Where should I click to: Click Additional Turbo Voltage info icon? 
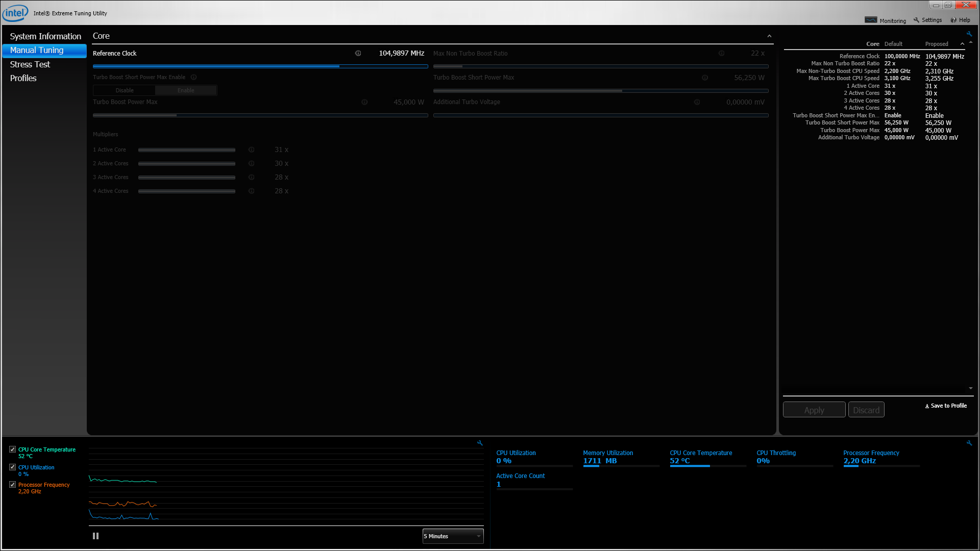point(697,102)
